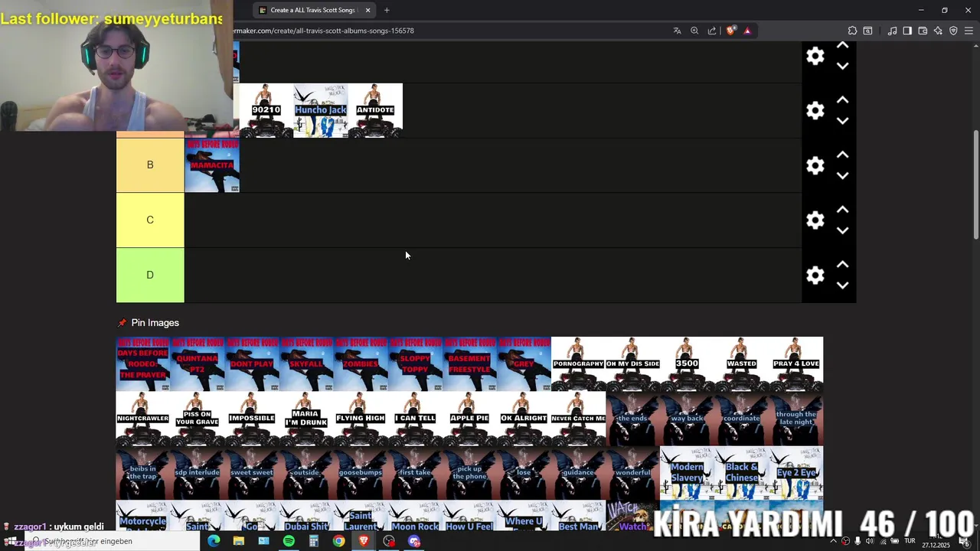This screenshot has width=980, height=551.
Task: Pick the NIGHTCRAWLER song tile
Action: point(143,419)
